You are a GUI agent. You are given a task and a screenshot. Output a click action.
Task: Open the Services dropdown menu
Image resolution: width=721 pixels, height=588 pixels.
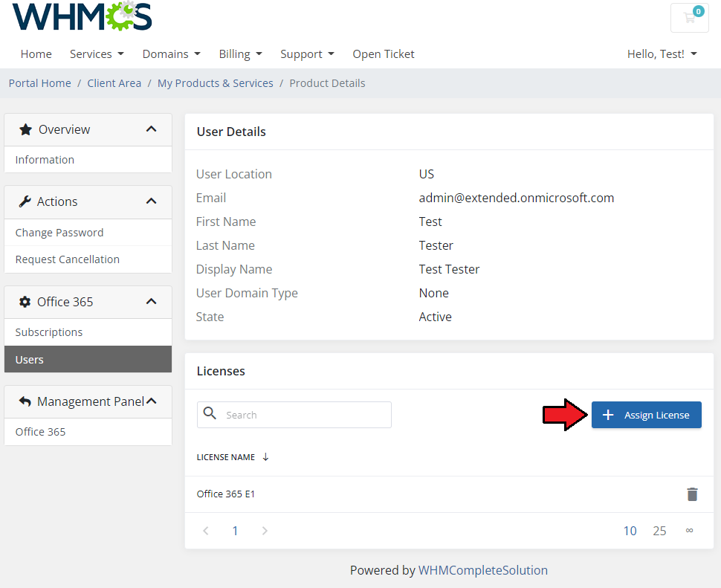click(97, 54)
